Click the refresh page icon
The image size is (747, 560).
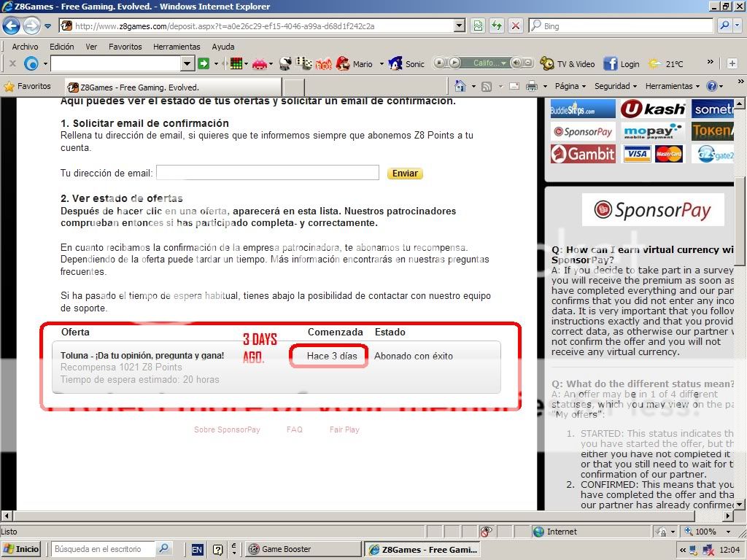[497, 26]
